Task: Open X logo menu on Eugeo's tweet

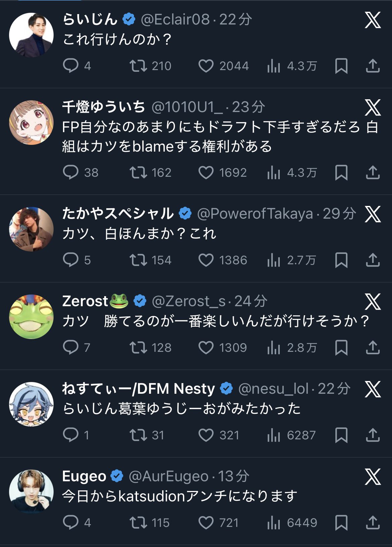Action: click(x=373, y=477)
